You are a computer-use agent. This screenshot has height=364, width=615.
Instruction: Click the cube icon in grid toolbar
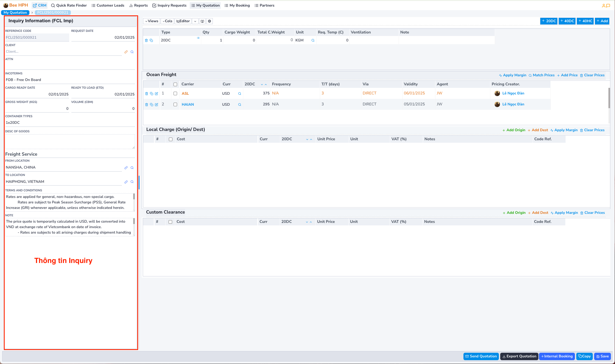pyautogui.click(x=209, y=21)
